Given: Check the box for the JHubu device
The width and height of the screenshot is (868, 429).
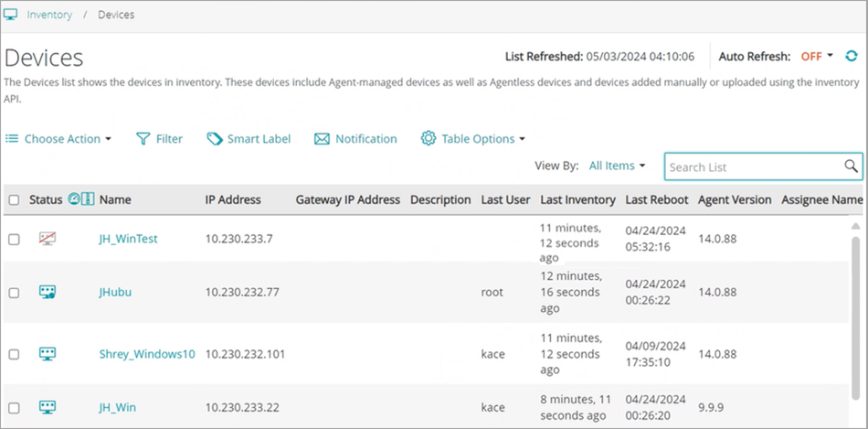Looking at the screenshot, I should (14, 293).
